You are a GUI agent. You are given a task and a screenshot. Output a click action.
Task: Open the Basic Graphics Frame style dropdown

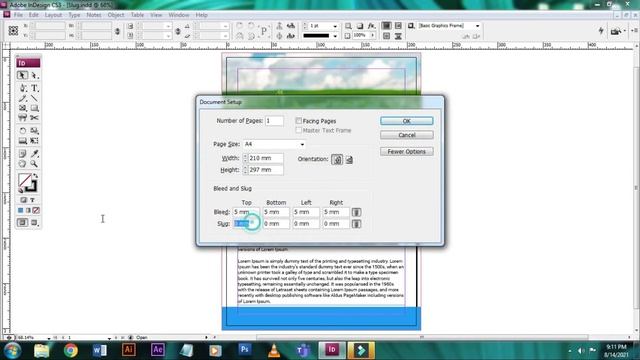click(478, 26)
